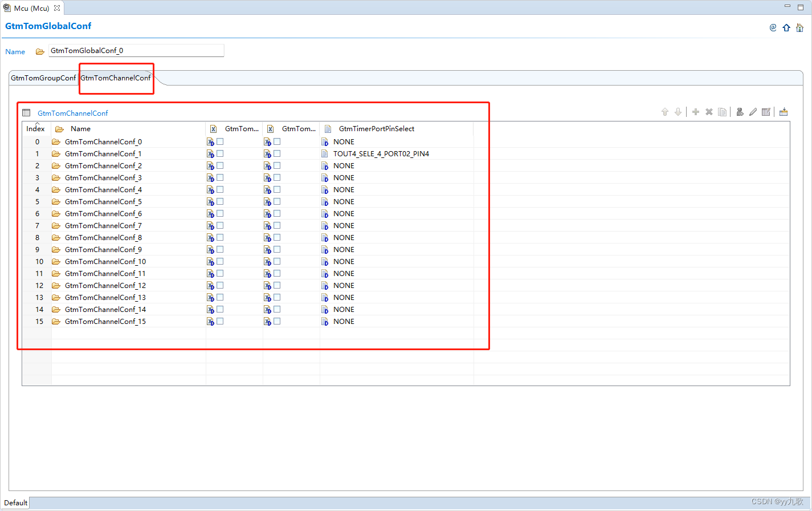Viewport: 812px width, 511px height.
Task: Click document icon beside NONE in GtmTomChannelConf_0 row
Action: tap(325, 141)
